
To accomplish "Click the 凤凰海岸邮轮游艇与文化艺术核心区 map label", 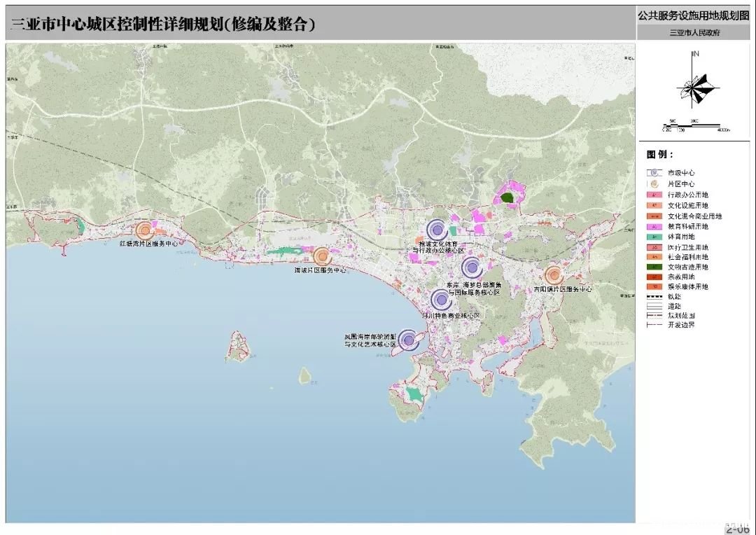I will tap(370, 340).
